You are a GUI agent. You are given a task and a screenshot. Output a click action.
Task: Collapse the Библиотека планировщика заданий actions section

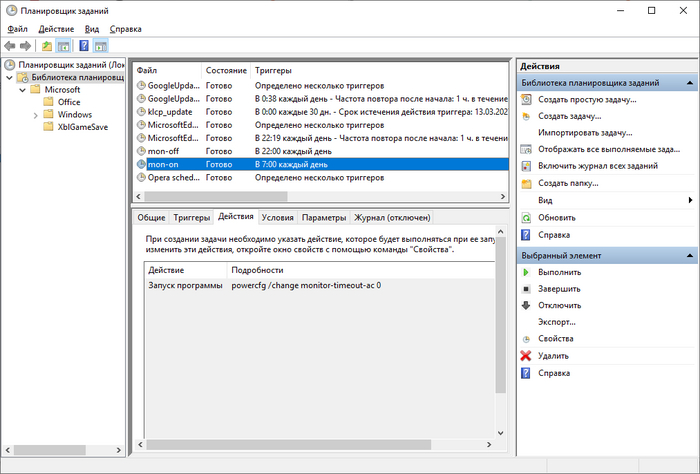[x=690, y=83]
